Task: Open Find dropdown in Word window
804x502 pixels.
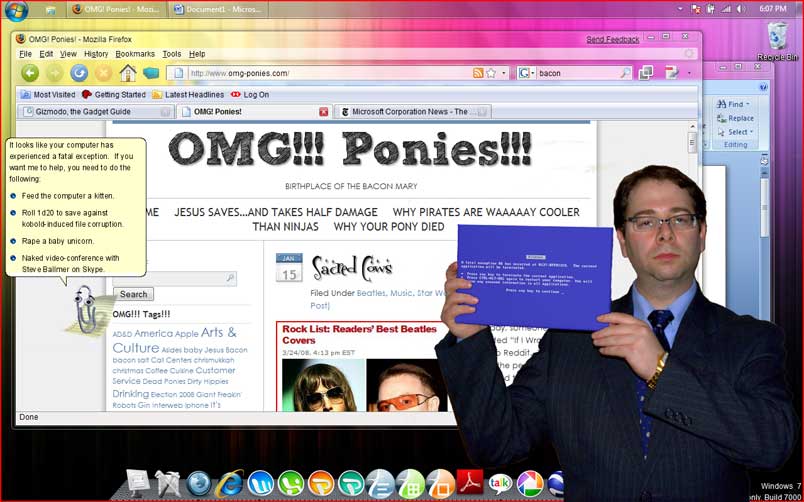Action: pos(734,104)
